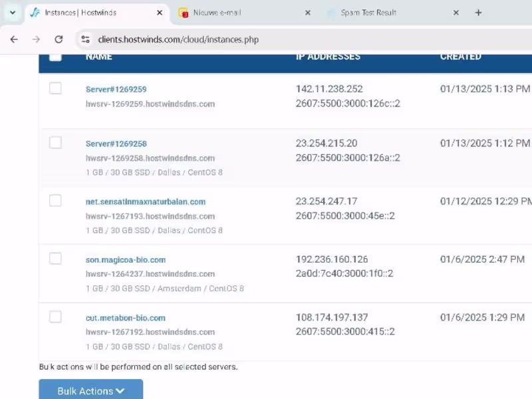Check the box for Server#1269259

tap(55, 88)
